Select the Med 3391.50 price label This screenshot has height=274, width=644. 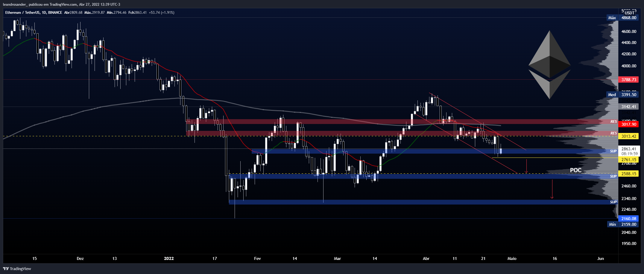623,95
